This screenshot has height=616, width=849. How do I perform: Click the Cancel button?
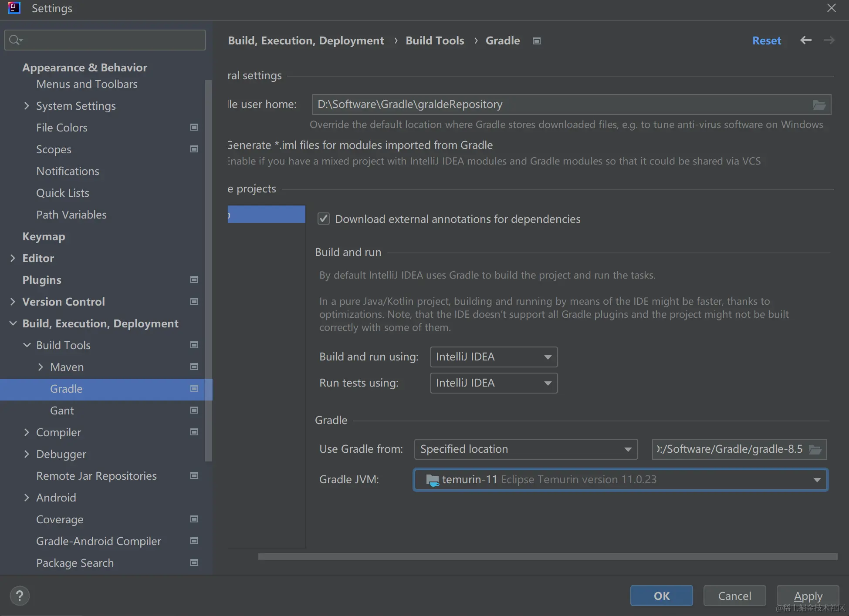click(x=734, y=596)
